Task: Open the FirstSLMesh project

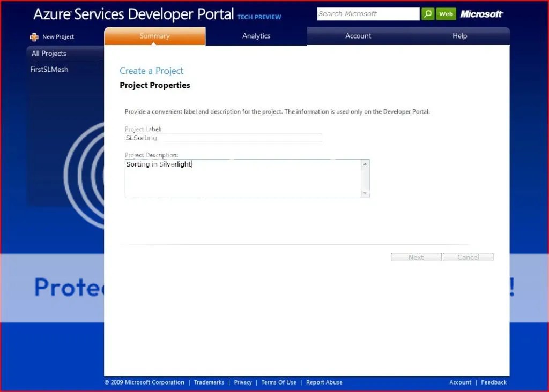Action: point(49,69)
